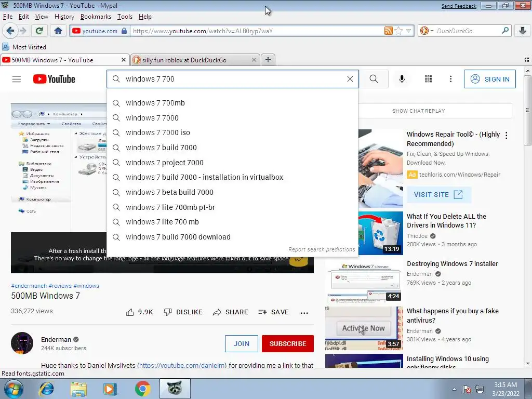Open the YouTube hamburger guide menu
This screenshot has width=532, height=399.
[17, 79]
